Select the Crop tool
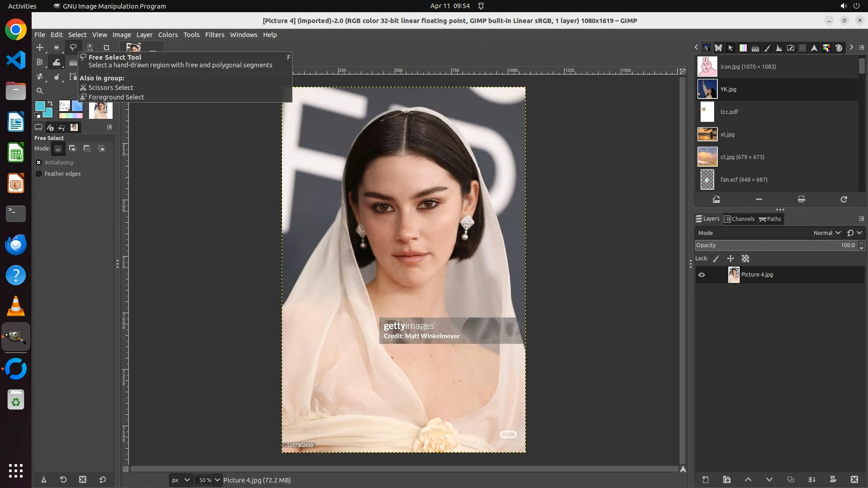The image size is (868, 488). (107, 47)
